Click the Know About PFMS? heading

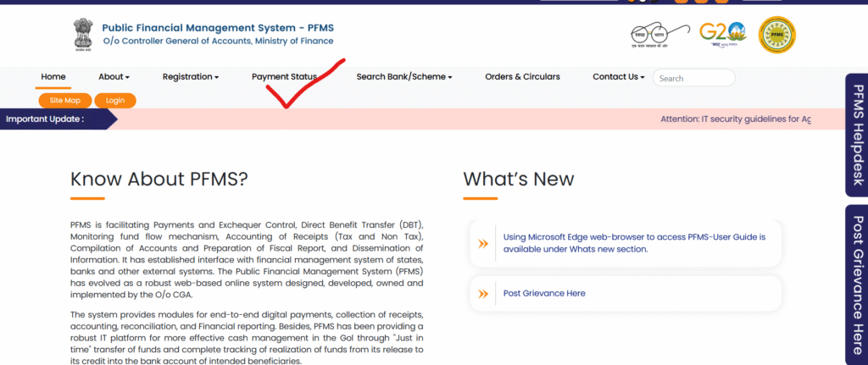(159, 180)
